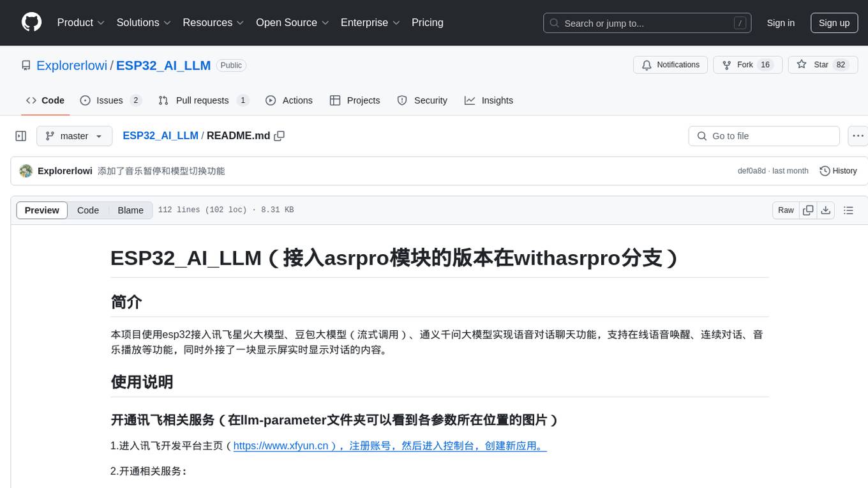
Task: Copy the README.md file path
Action: [x=279, y=136]
